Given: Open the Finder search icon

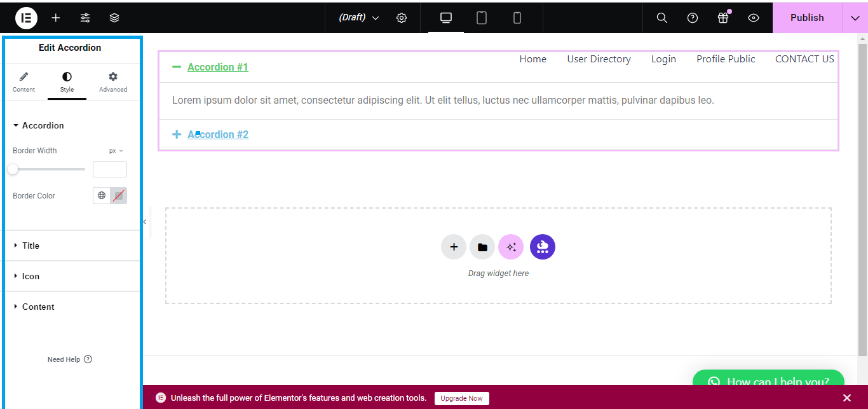Looking at the screenshot, I should (x=661, y=18).
